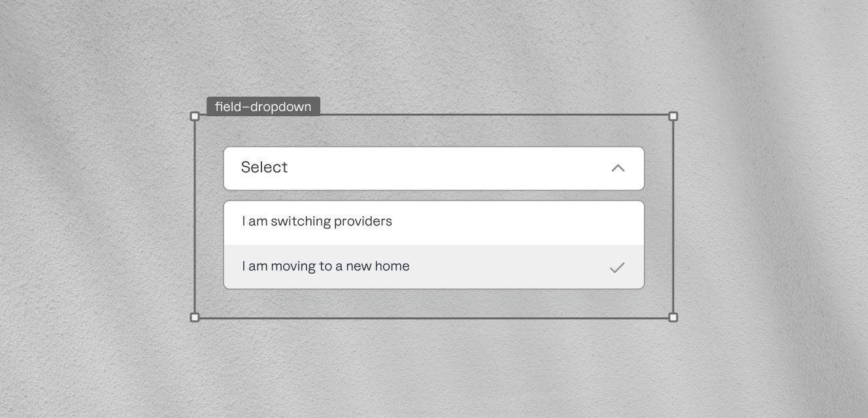
Task: Click the field-dropdown component label tag
Action: (x=263, y=106)
